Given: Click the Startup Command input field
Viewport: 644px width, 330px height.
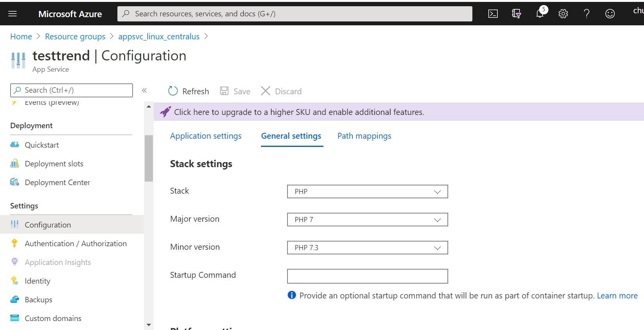Looking at the screenshot, I should pos(367,276).
